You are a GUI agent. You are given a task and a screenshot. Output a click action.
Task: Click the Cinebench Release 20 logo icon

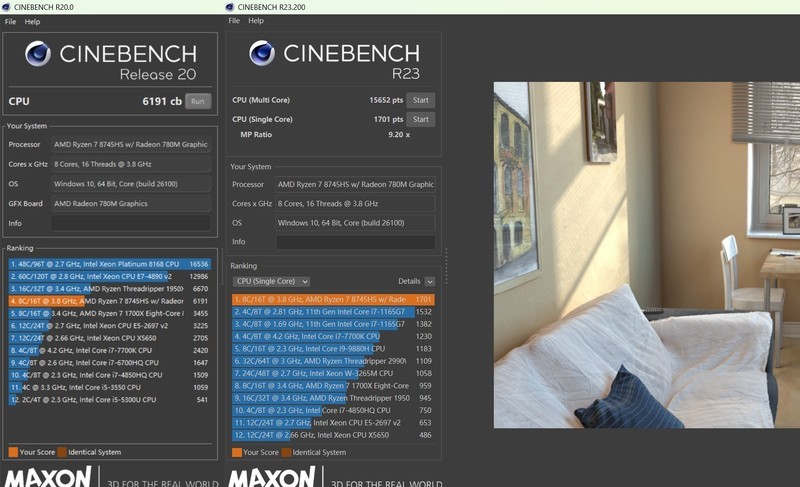(38, 53)
